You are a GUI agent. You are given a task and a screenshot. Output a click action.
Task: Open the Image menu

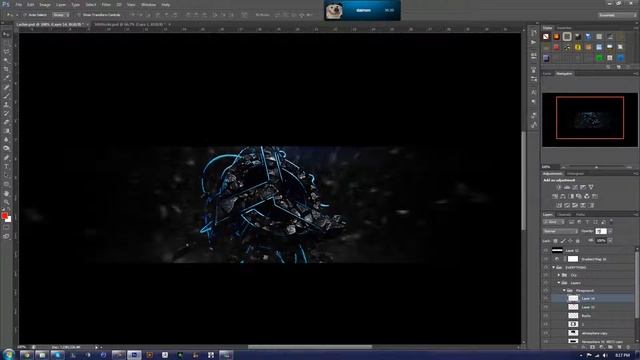tap(45, 4)
